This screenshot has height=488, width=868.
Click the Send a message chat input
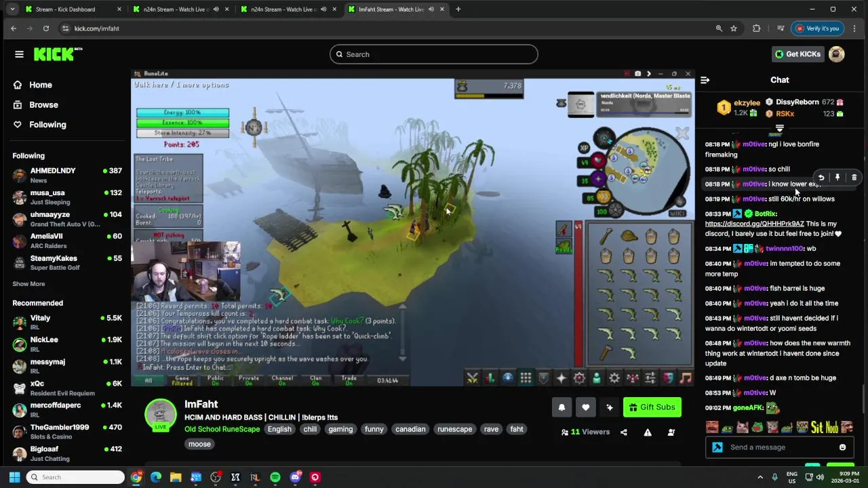tap(780, 447)
